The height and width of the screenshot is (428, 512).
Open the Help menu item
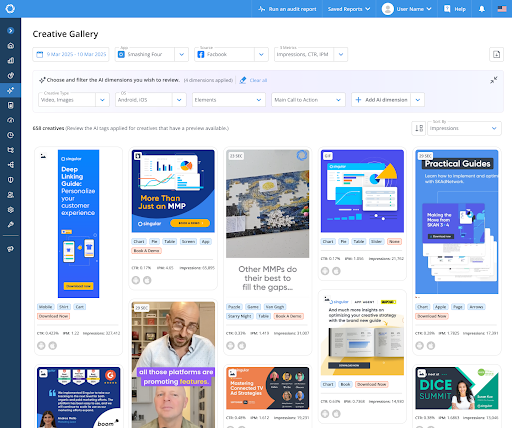[x=455, y=9]
